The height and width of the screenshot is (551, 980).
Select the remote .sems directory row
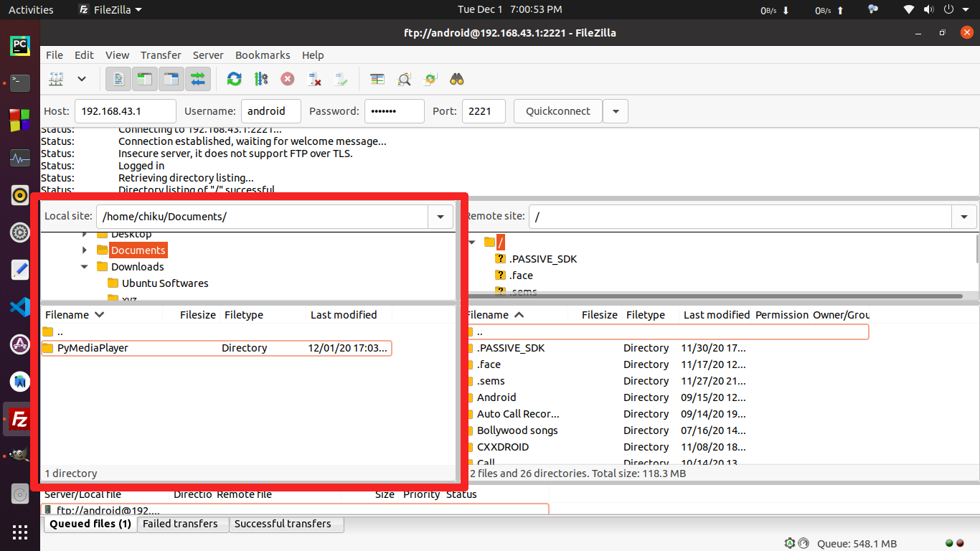point(667,381)
